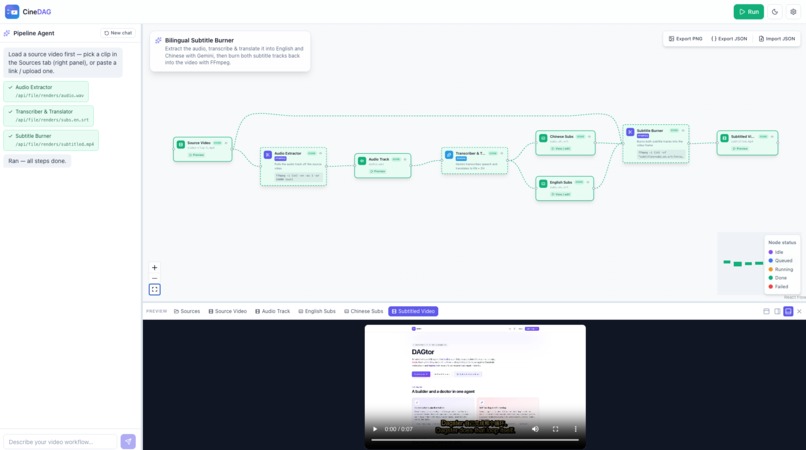Zoom in on the canvas
806x450 pixels.
tap(154, 267)
